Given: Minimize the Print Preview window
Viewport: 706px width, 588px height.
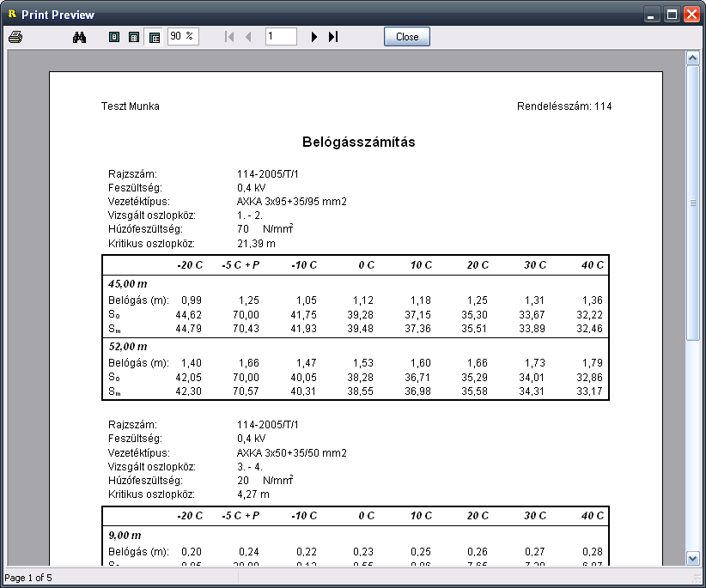Looking at the screenshot, I should point(651,15).
